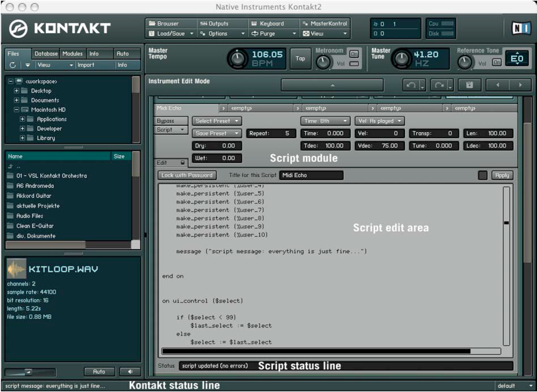Toggle the Reference Tone On switch
This screenshot has height=392, width=537.
tap(497, 62)
